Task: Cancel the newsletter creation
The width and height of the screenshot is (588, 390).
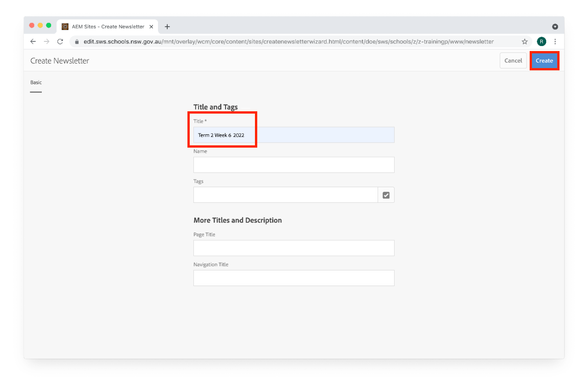Action: (513, 61)
